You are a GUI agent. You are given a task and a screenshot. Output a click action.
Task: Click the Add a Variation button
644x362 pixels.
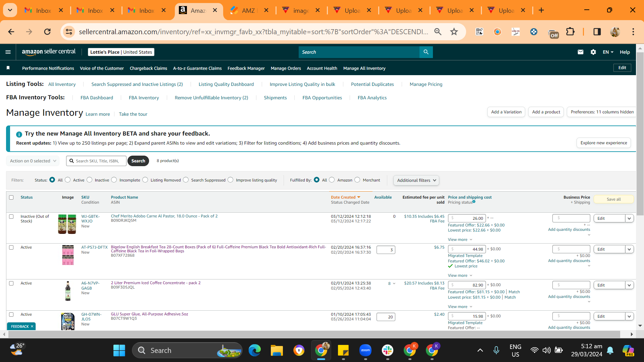(x=506, y=112)
